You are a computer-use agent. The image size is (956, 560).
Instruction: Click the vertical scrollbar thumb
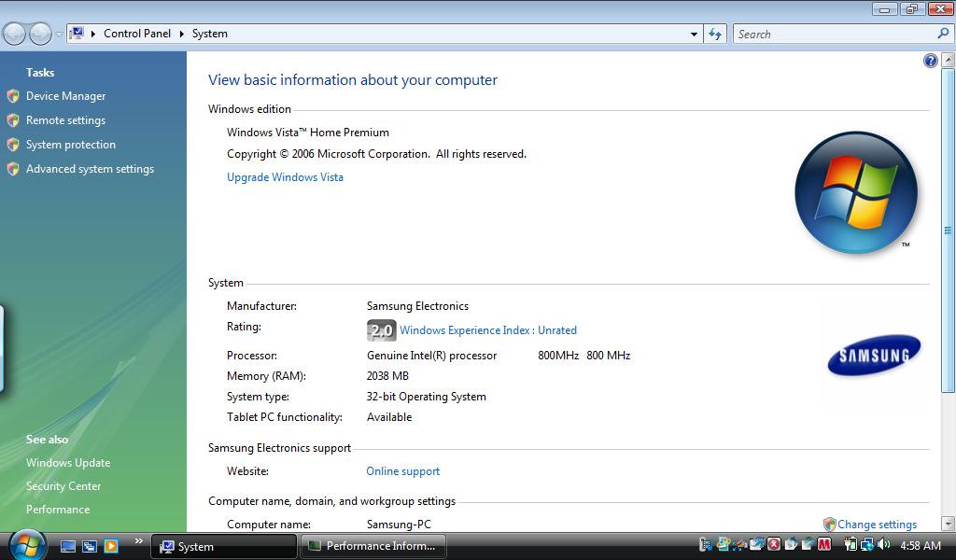949,230
